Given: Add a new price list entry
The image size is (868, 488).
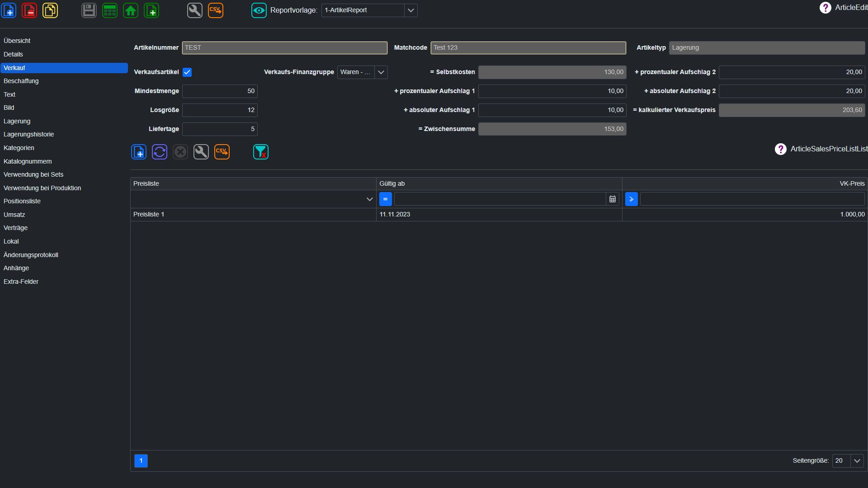Looking at the screenshot, I should (139, 152).
